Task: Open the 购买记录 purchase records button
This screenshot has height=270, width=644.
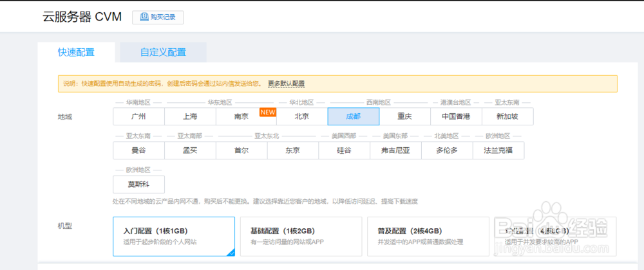Action: [158, 17]
